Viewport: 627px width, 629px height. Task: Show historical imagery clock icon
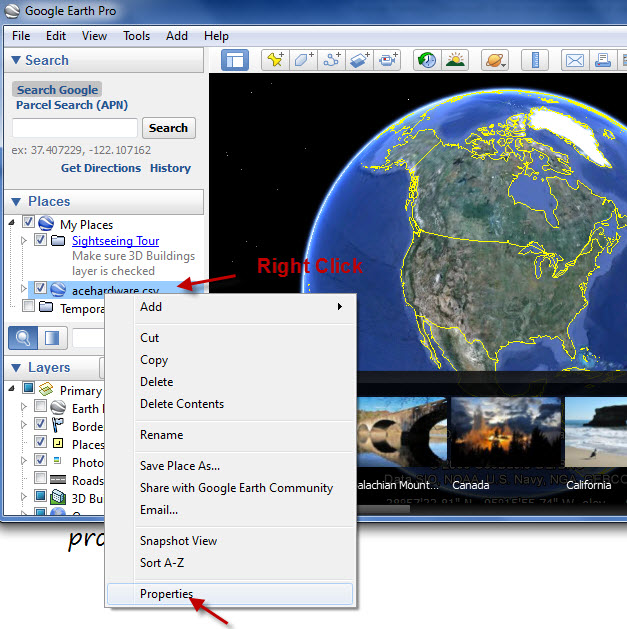point(427,60)
